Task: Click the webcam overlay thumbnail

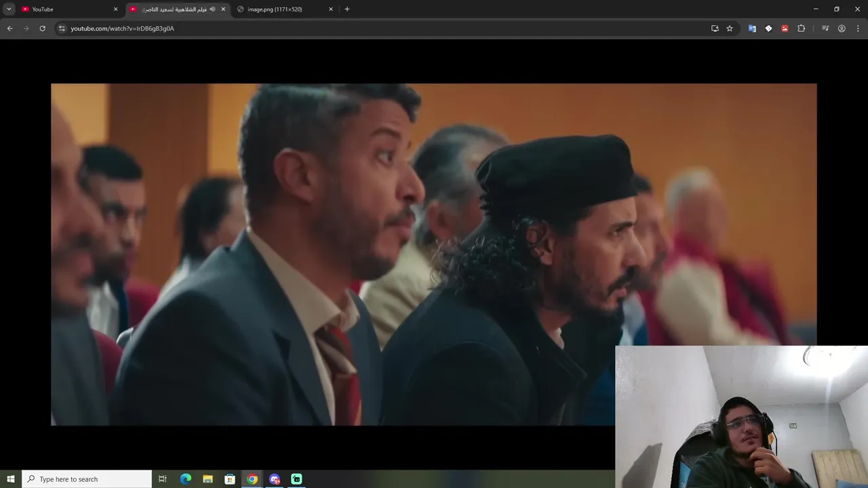Action: point(741,417)
